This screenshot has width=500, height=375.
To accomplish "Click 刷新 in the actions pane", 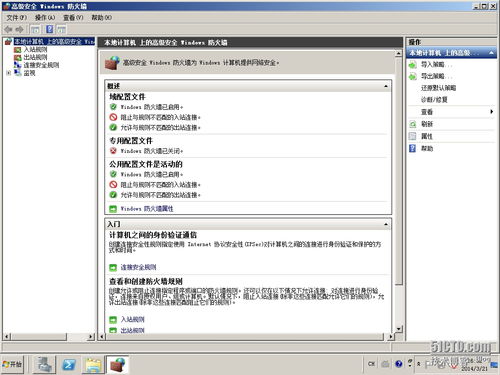I will point(427,124).
